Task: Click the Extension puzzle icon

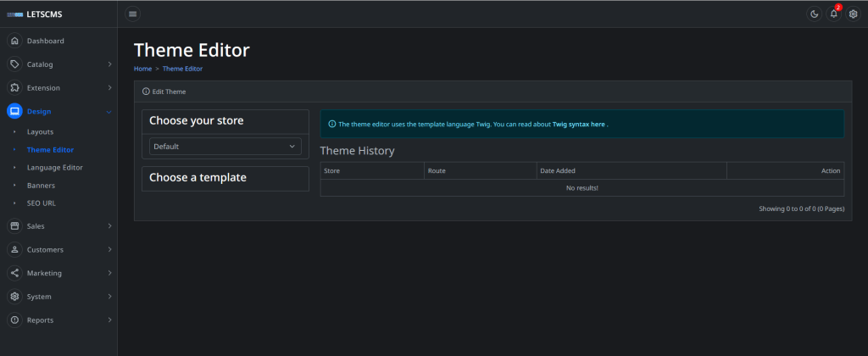Action: (x=15, y=87)
